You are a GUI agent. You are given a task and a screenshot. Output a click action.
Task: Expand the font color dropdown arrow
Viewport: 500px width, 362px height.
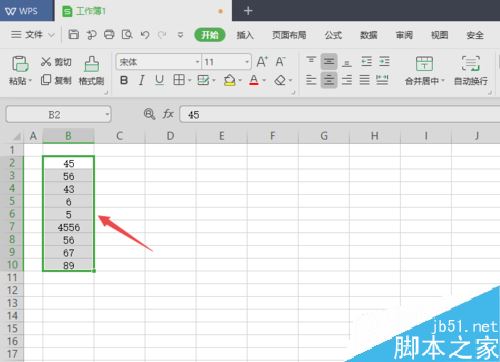pos(264,80)
